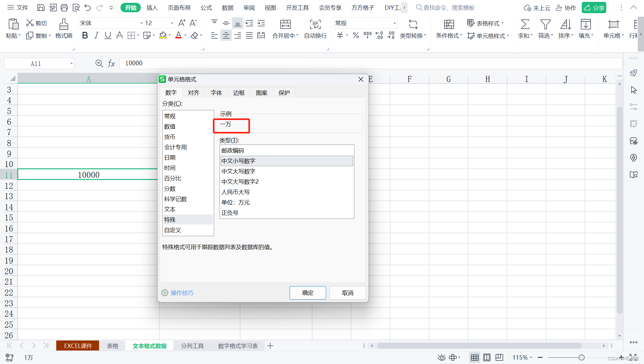Click the Filter (筛选) funnel icon
Screen dimensions: 644x364
tap(545, 24)
